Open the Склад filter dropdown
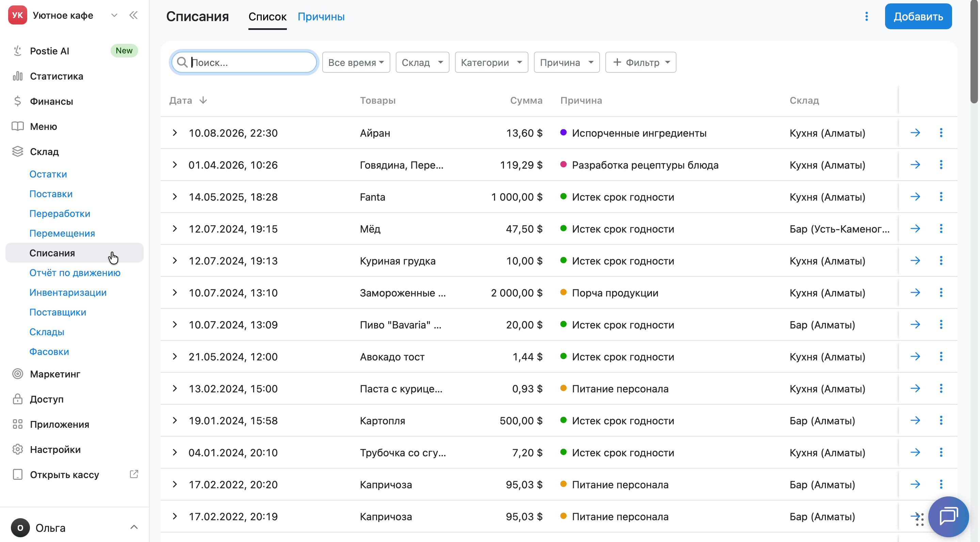Image resolution: width=980 pixels, height=542 pixels. [422, 62]
